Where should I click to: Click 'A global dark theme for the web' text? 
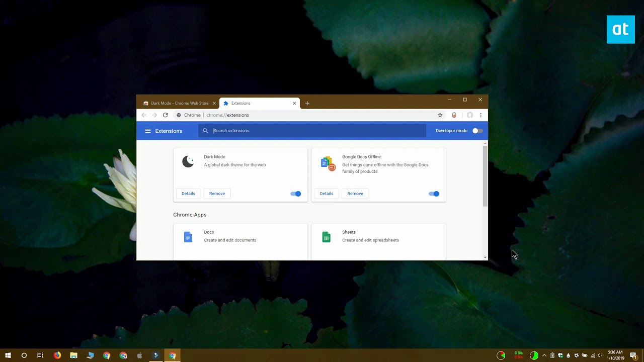(235, 165)
